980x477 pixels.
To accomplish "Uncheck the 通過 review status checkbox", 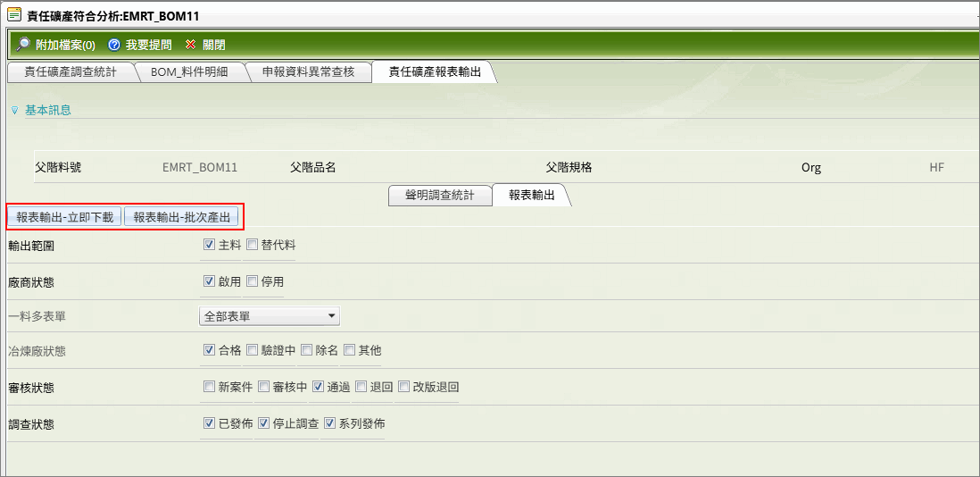I will (319, 387).
